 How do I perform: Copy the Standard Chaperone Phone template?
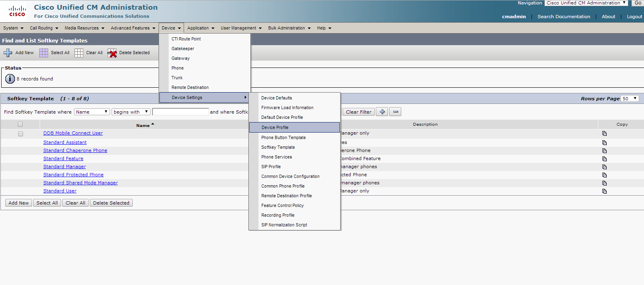(x=604, y=151)
